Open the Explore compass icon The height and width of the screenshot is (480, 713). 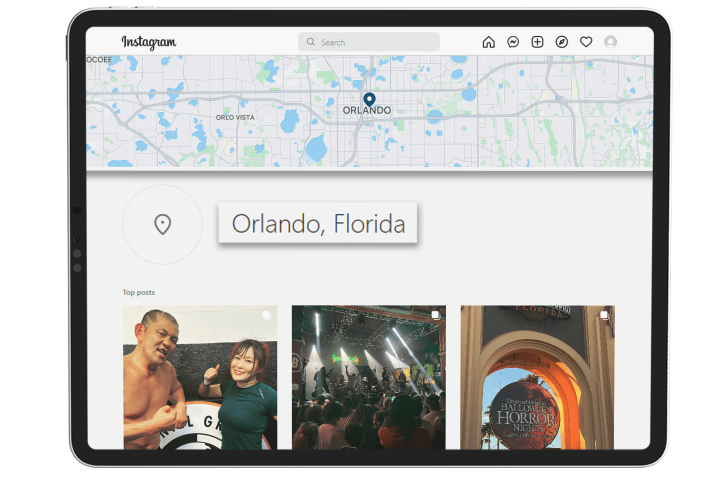[562, 42]
